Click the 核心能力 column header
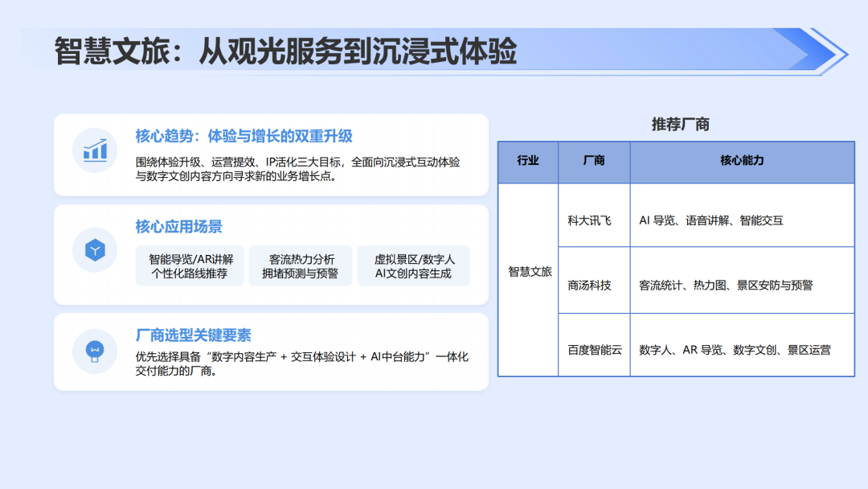868x489 pixels. click(x=743, y=162)
